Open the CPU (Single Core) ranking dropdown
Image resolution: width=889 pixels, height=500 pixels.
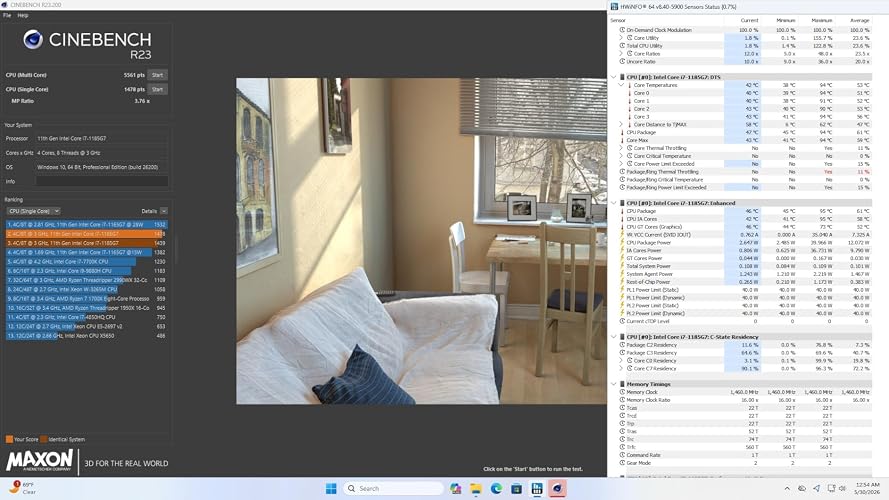(x=33, y=211)
